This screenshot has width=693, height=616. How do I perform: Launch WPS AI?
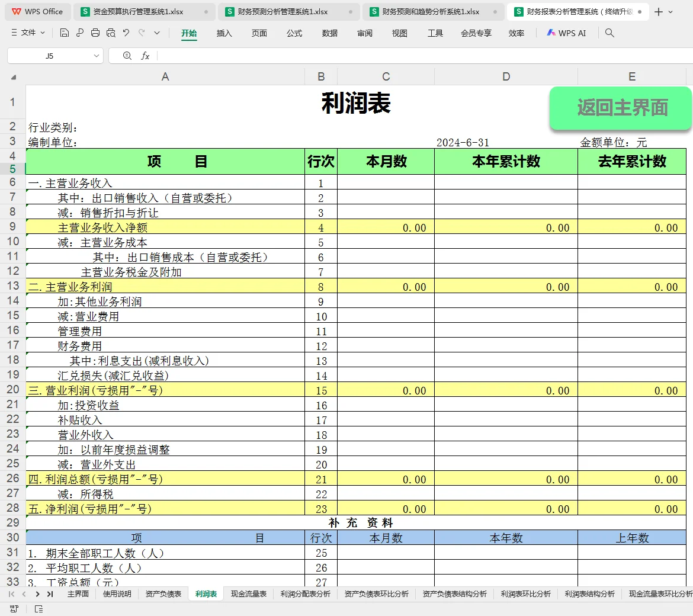(x=566, y=33)
